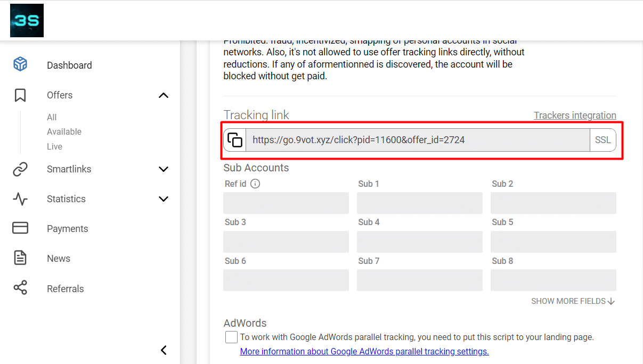This screenshot has height=364, width=643.
Task: Click the Sub 5 input field
Action: coord(554,242)
